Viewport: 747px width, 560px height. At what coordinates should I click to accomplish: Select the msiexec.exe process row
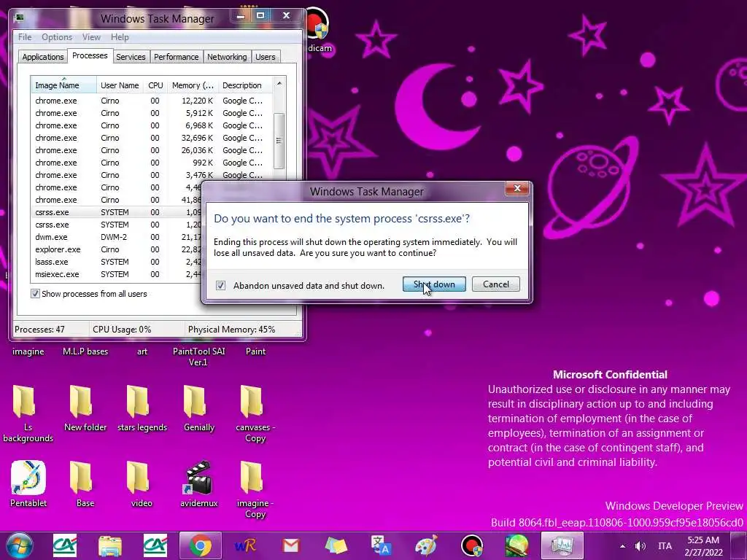point(117,274)
